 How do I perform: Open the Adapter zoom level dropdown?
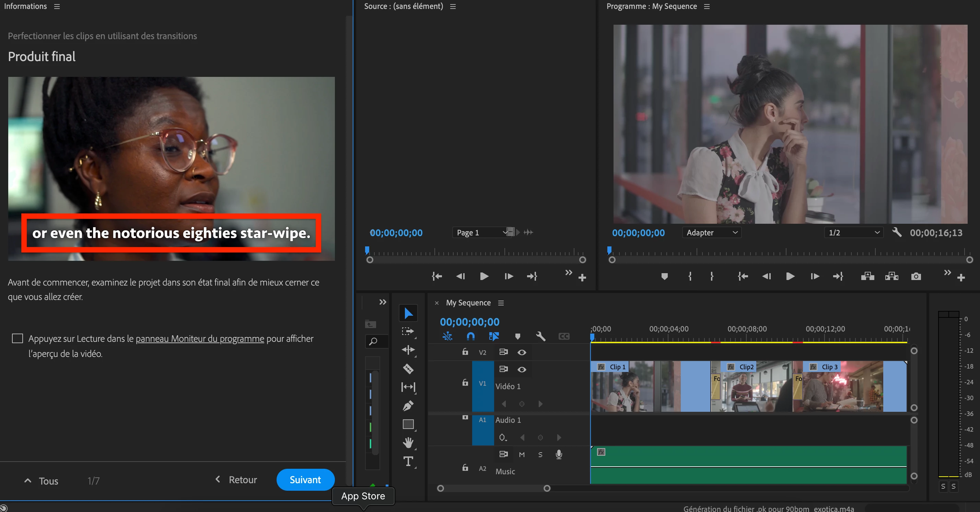[x=711, y=232]
